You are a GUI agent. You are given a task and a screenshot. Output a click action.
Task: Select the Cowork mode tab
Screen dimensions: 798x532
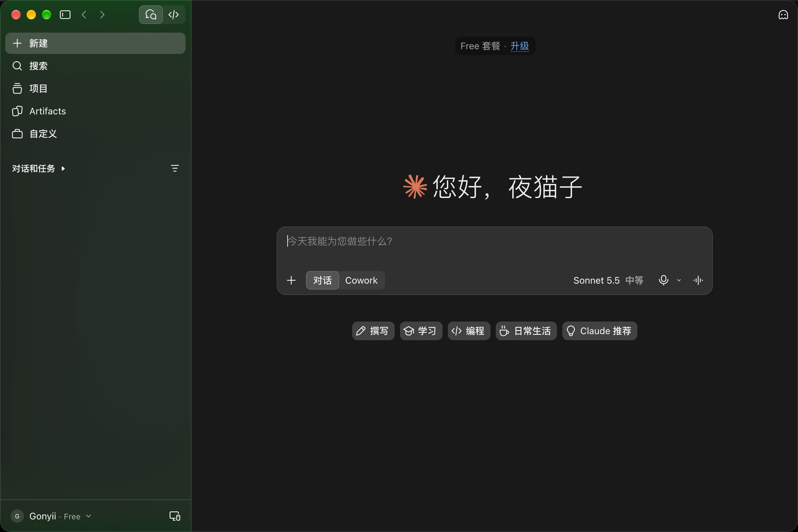(x=361, y=280)
